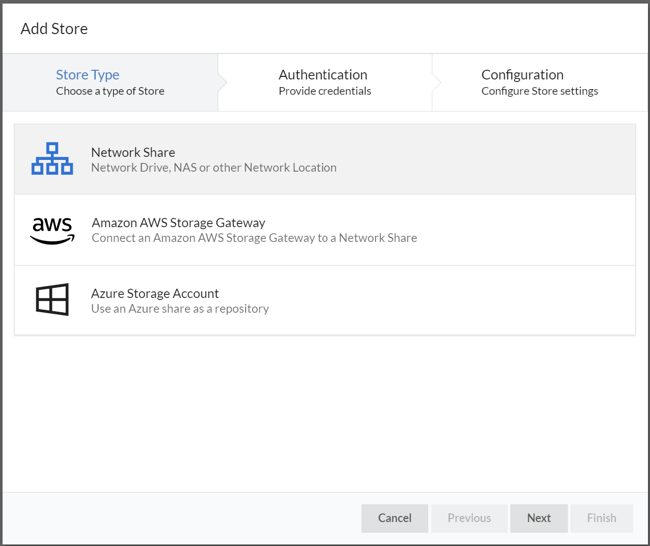Click the 'Network Drive, NAS or other' description
Viewport: 650px width, 546px height.
[x=213, y=168]
